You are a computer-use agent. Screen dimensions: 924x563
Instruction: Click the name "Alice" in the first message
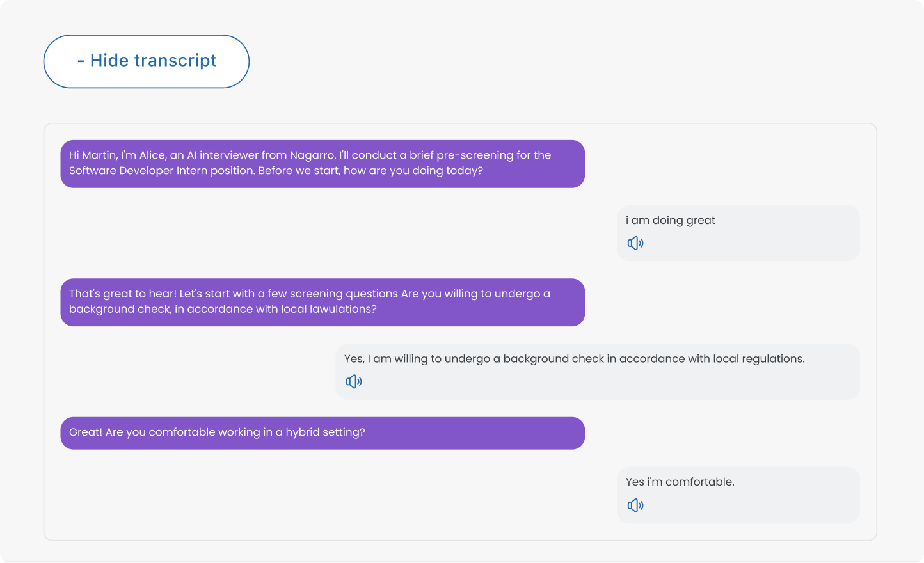click(152, 155)
